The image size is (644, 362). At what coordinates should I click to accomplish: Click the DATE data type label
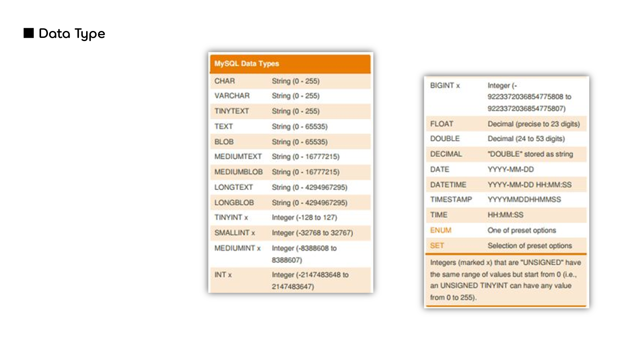pos(440,169)
